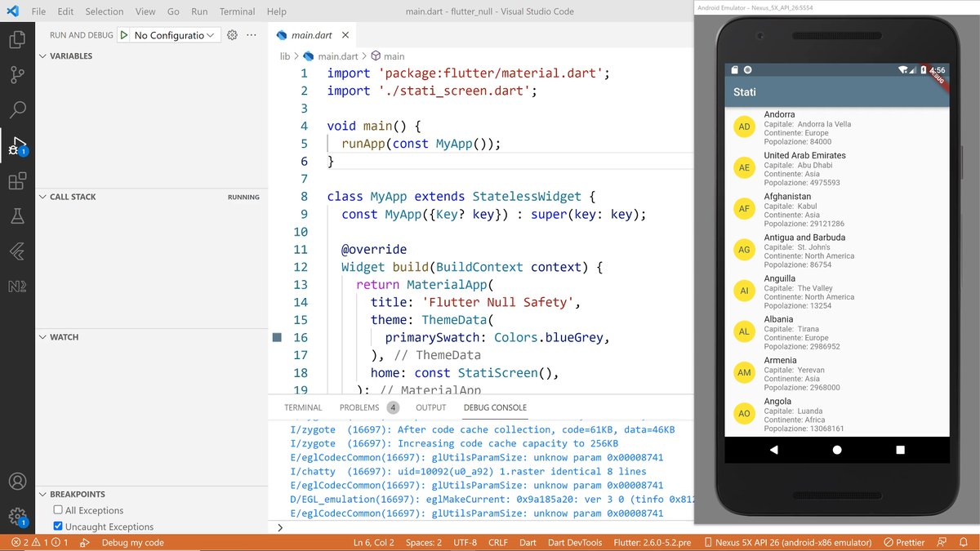The image size is (980, 551).
Task: Enable the All Exceptions checkbox
Action: click(58, 510)
